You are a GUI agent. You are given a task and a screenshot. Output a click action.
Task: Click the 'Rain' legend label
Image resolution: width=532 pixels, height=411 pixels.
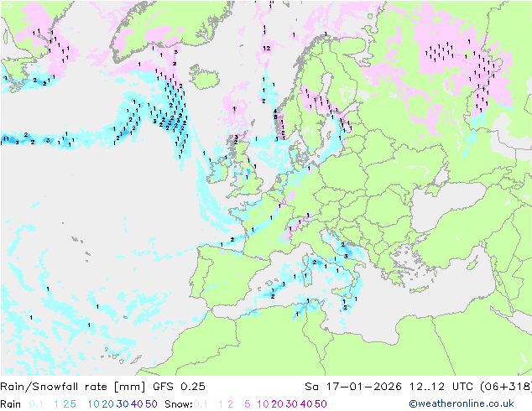click(x=11, y=404)
